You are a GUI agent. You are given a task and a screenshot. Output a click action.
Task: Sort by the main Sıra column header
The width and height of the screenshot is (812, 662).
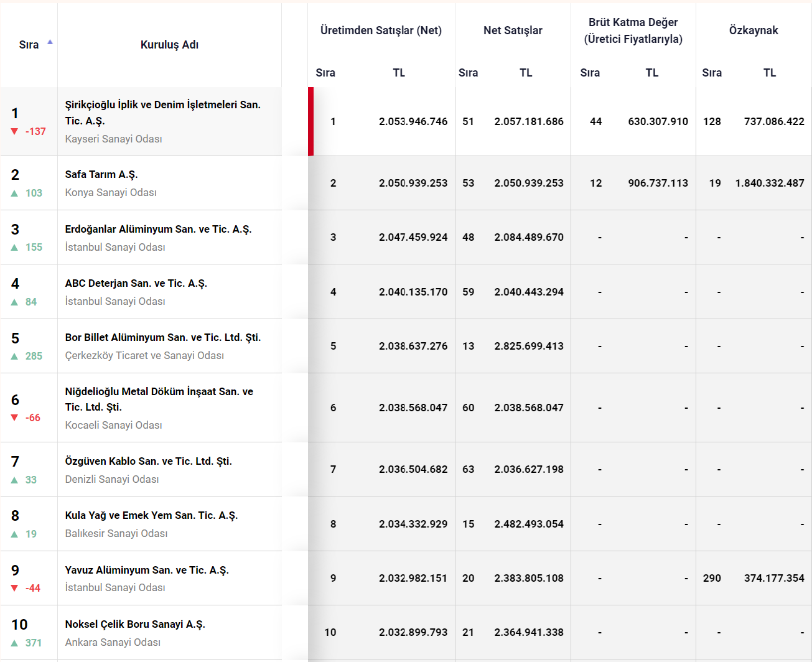tap(29, 45)
